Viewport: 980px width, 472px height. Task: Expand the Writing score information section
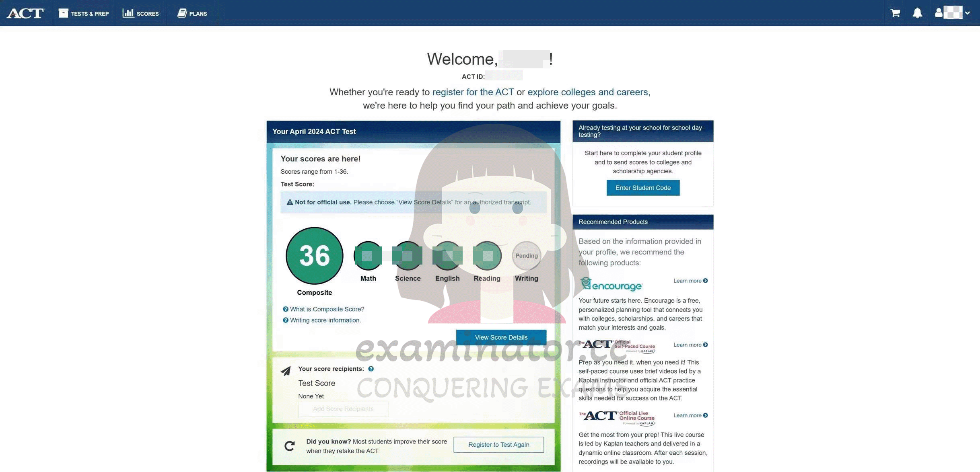325,320
